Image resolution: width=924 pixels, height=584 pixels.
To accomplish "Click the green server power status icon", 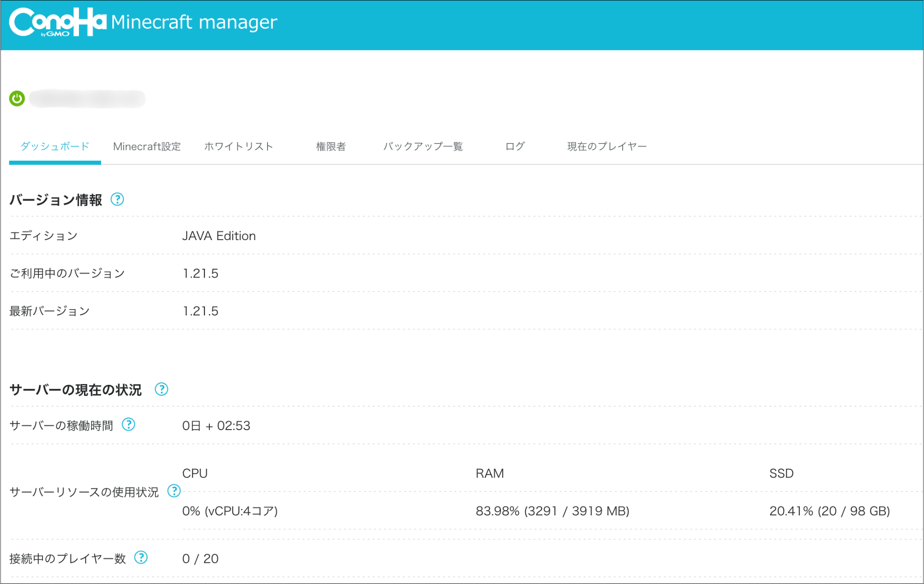I will 17,98.
